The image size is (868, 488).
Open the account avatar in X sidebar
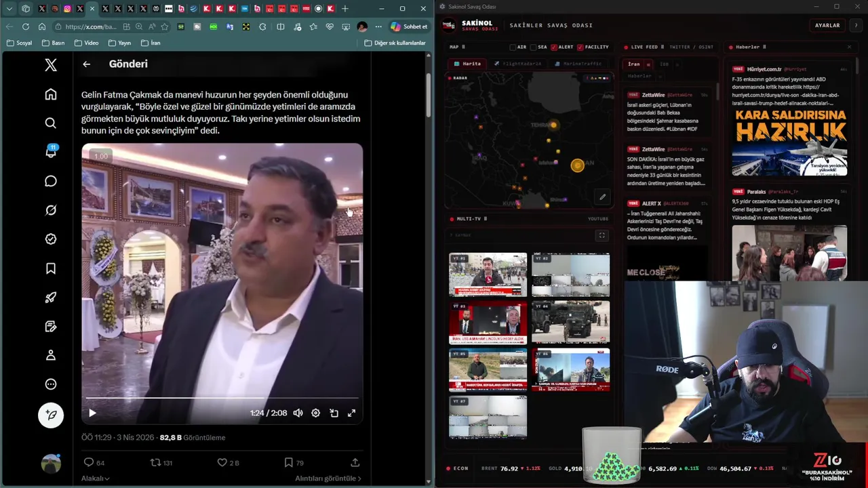[51, 464]
